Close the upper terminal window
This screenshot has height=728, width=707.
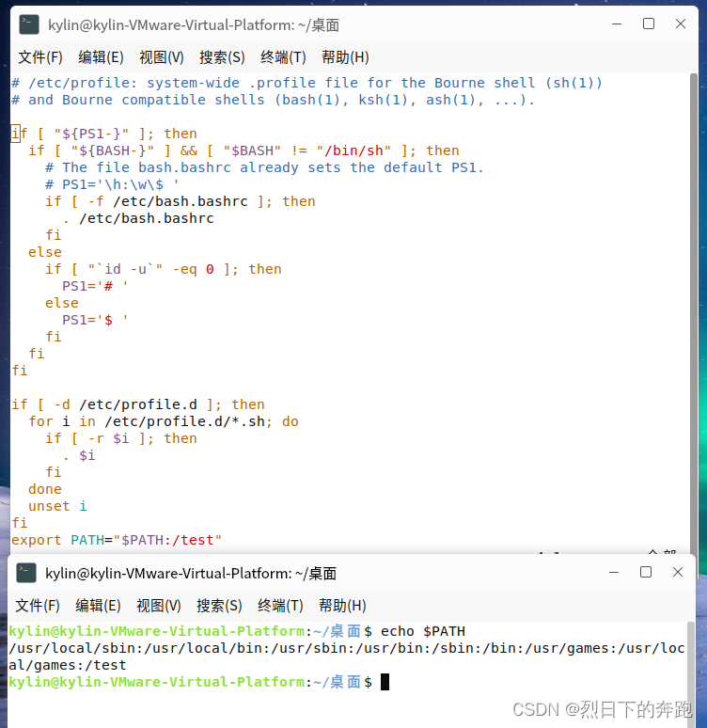(681, 24)
